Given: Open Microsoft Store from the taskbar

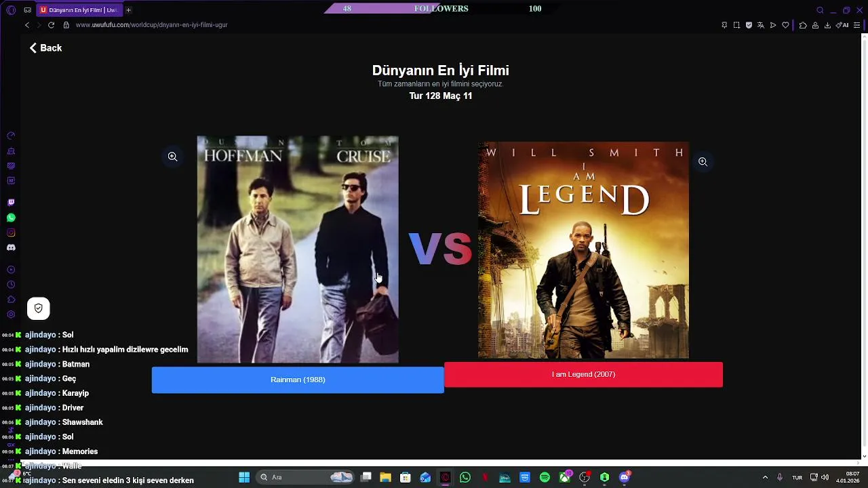Looking at the screenshot, I should (x=406, y=477).
